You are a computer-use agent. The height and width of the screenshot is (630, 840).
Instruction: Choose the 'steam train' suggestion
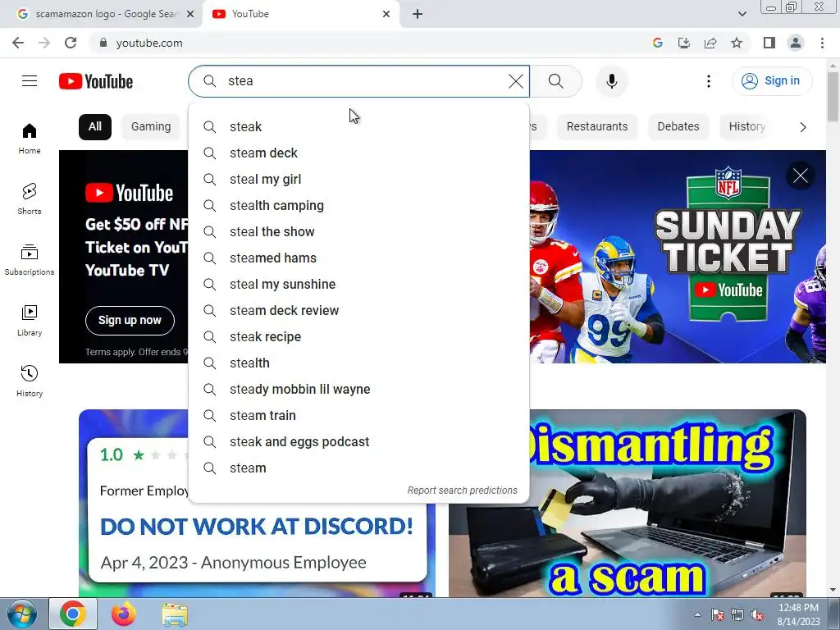pyautogui.click(x=359, y=415)
